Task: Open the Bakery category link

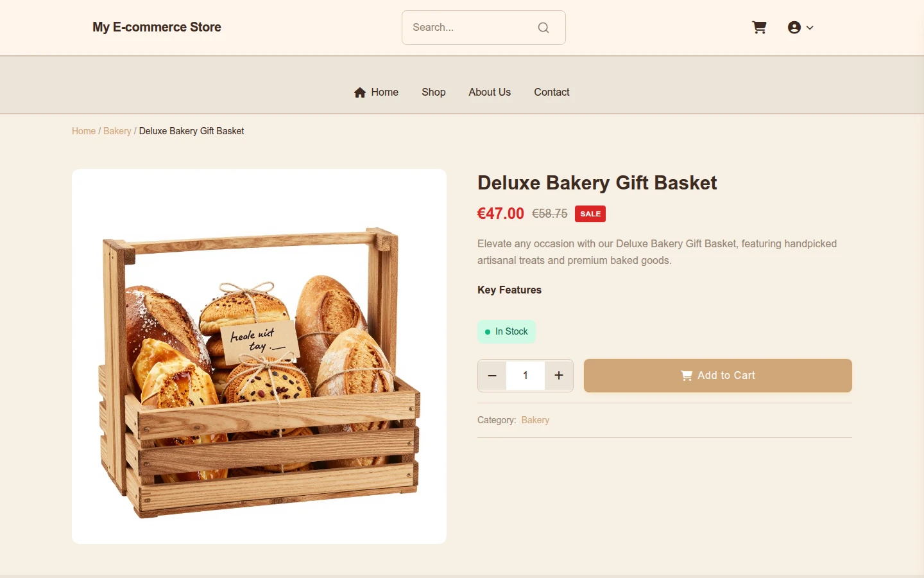Action: [x=535, y=420]
